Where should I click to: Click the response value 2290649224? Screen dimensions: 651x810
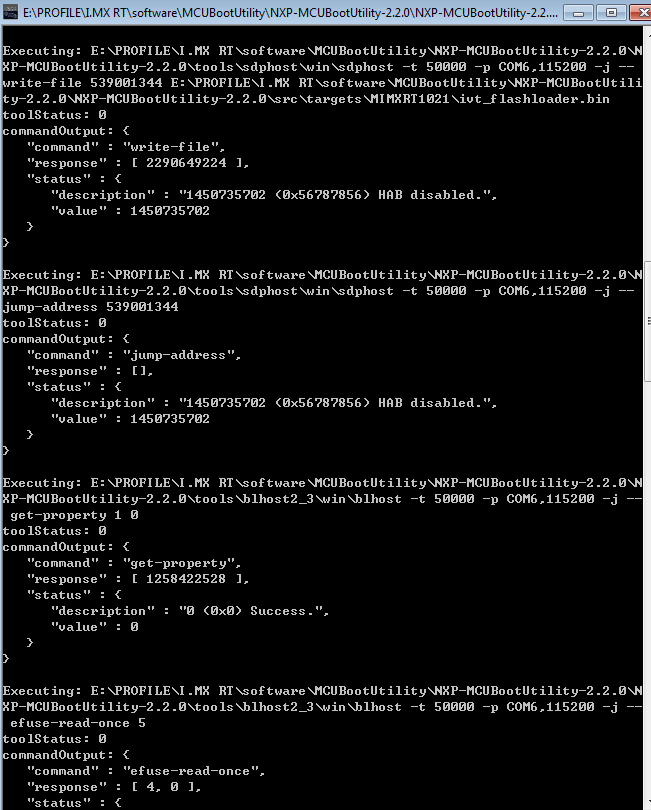[186, 163]
